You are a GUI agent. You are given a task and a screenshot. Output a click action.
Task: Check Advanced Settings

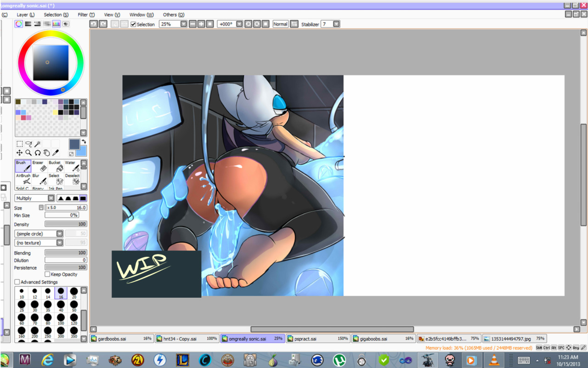[x=17, y=282]
